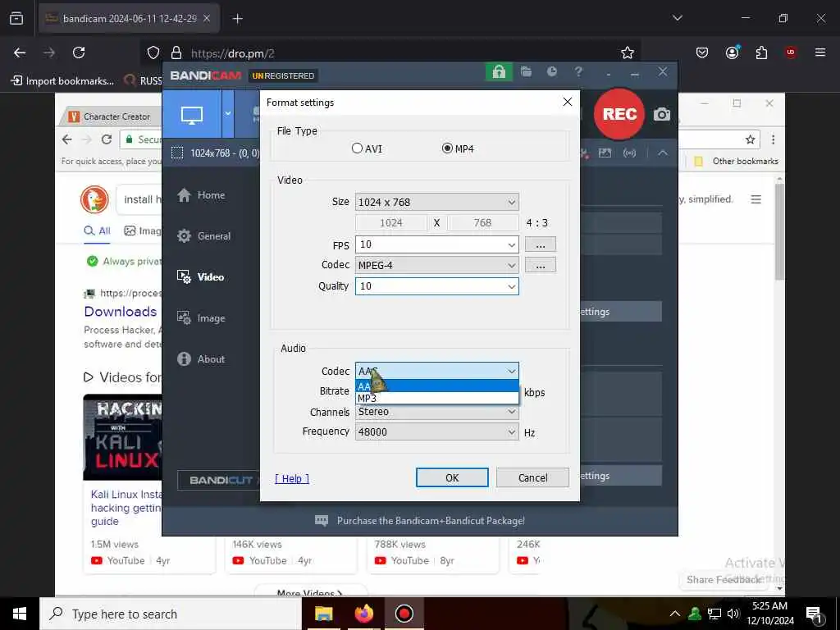Expand the recording mode dropdown arrow beside monitor icon
This screenshot has width=840, height=630.
(x=228, y=113)
